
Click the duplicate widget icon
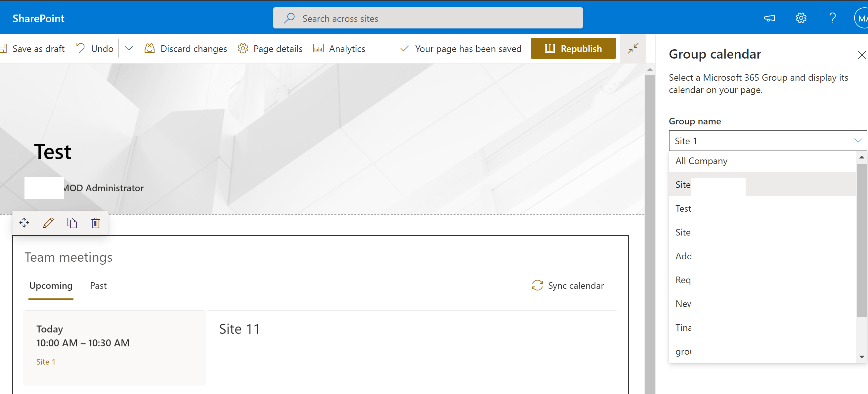click(x=72, y=223)
